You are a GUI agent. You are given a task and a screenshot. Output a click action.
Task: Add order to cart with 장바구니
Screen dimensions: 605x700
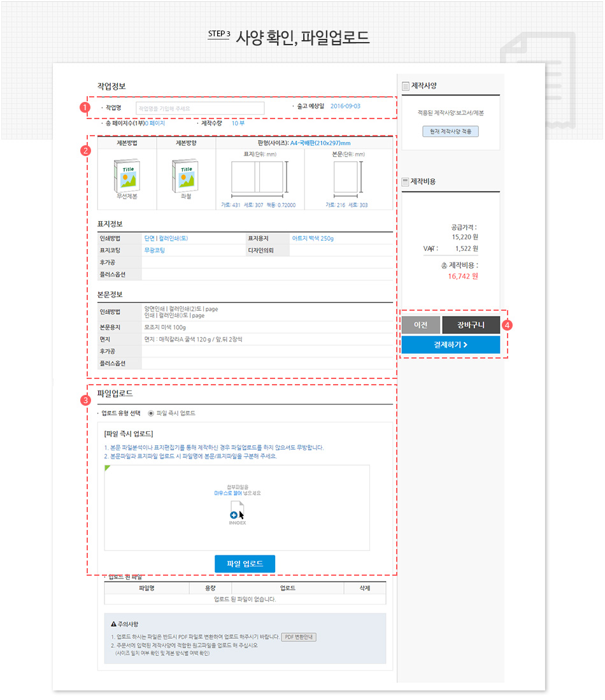tap(471, 325)
